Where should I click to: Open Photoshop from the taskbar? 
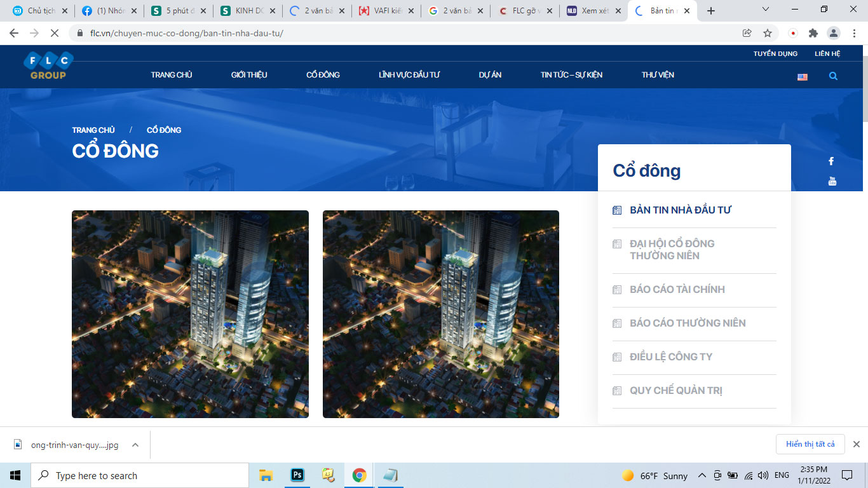(x=297, y=475)
